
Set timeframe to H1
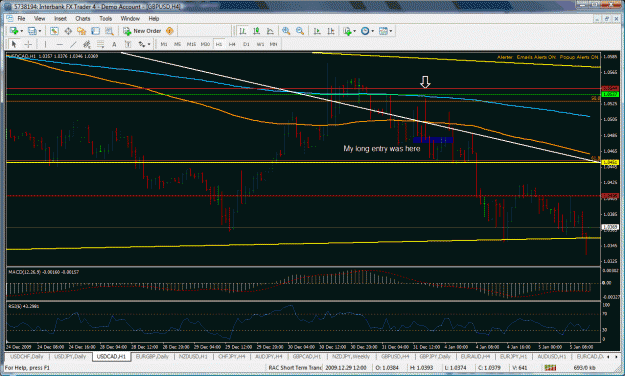(x=219, y=44)
